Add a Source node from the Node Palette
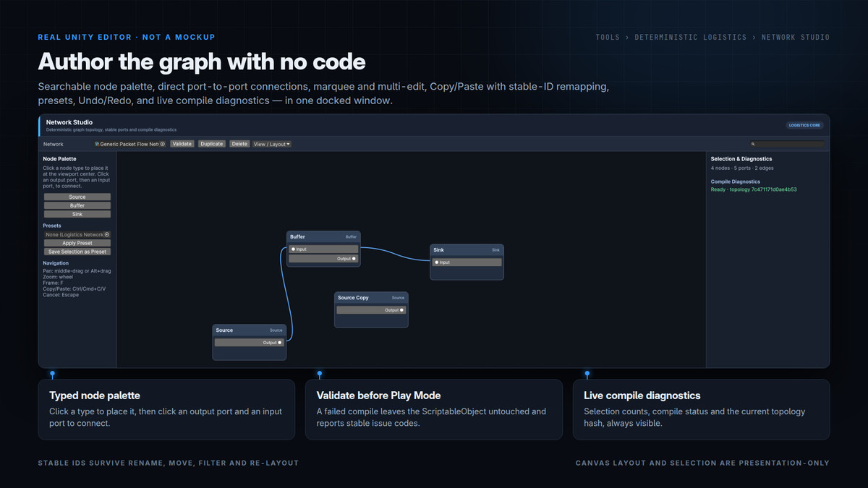This screenshot has width=868, height=488. (x=77, y=197)
